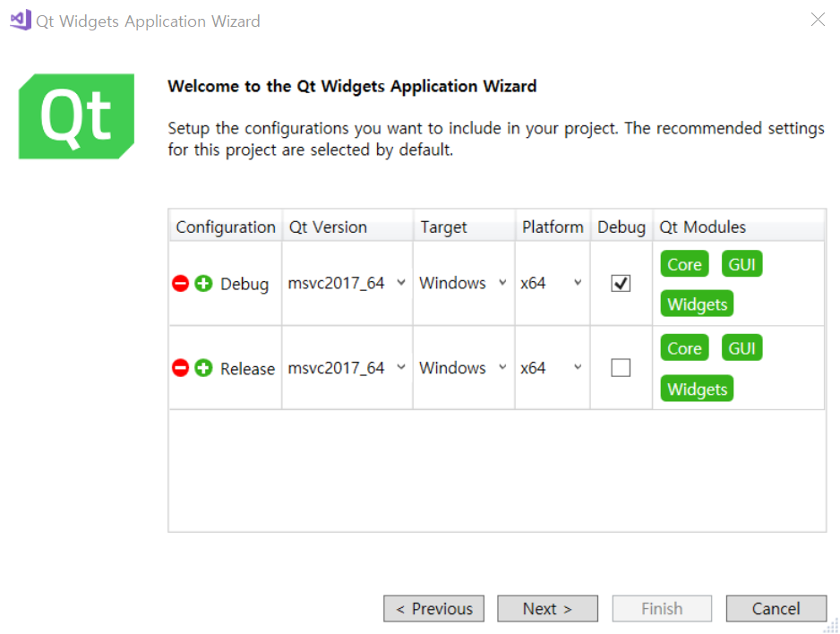Viewport: 840px width, 634px height.
Task: Proceed with the Next button
Action: click(x=547, y=609)
